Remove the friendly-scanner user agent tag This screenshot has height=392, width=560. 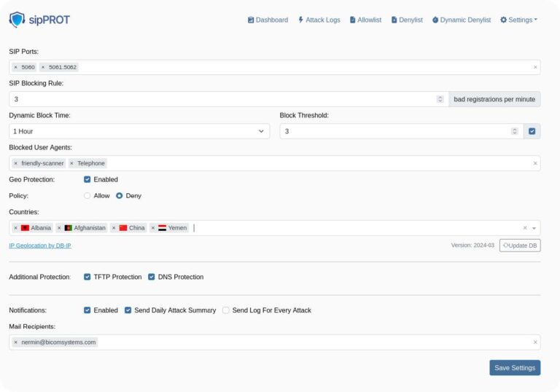pyautogui.click(x=16, y=163)
